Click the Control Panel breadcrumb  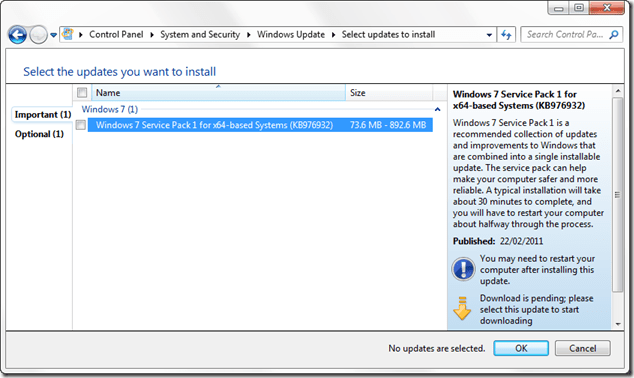point(116,35)
